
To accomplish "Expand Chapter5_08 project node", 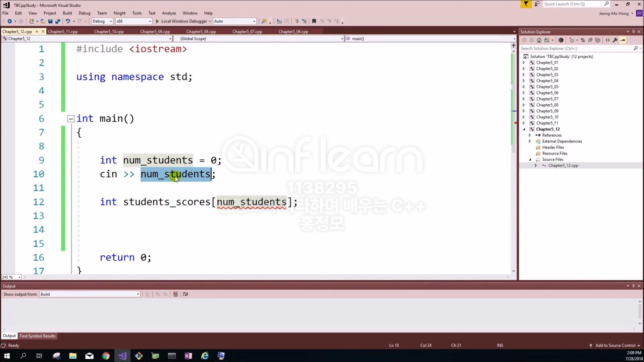I will (524, 105).
